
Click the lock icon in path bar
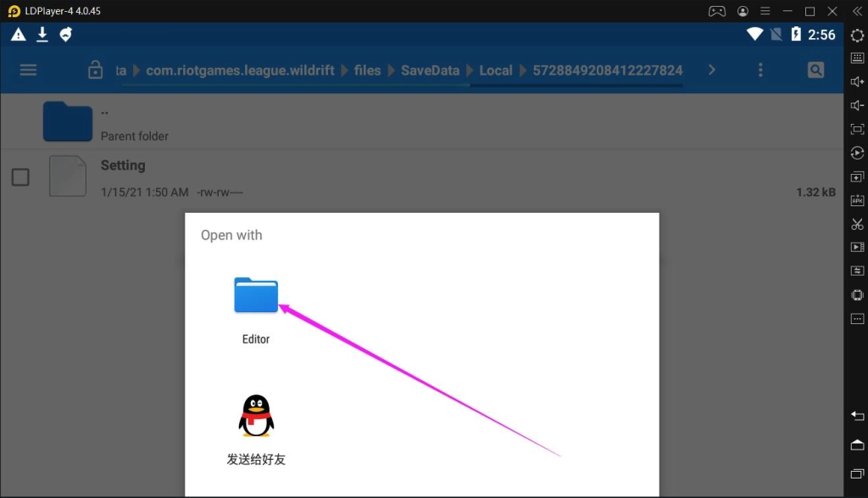tap(95, 70)
